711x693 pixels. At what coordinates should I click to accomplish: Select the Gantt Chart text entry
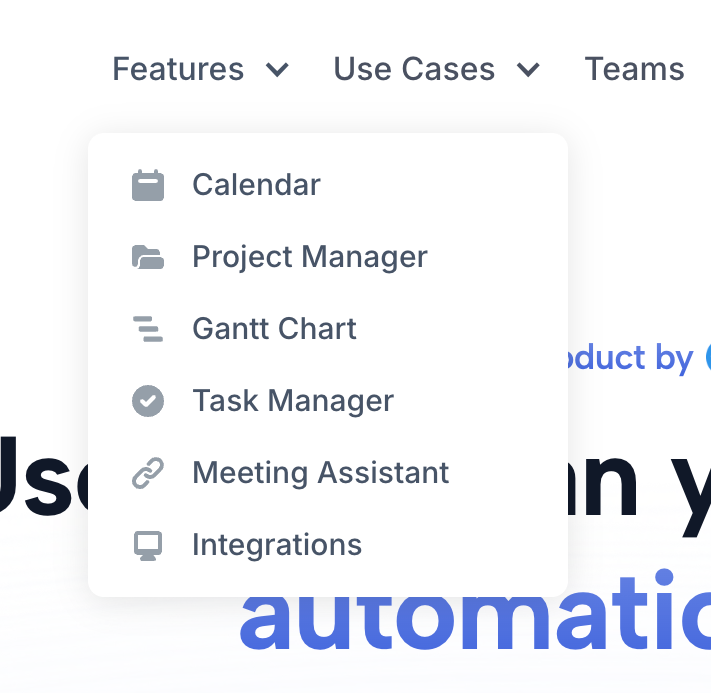[x=274, y=329]
